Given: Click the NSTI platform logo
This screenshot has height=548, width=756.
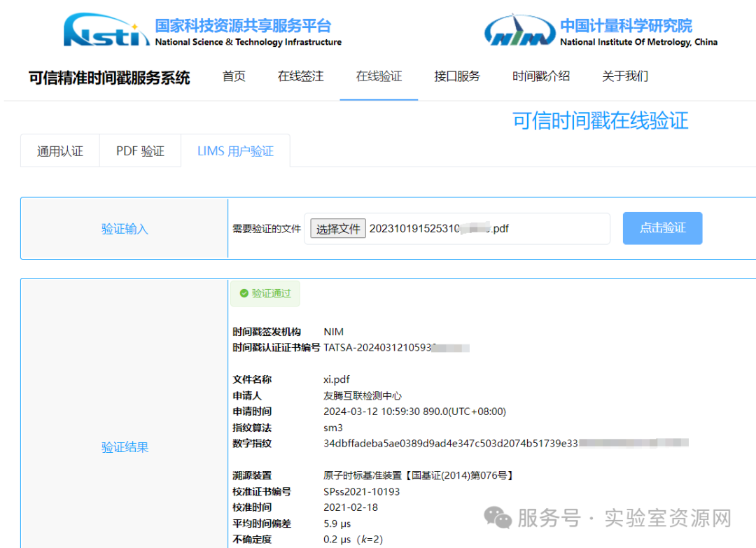Looking at the screenshot, I should 106,30.
